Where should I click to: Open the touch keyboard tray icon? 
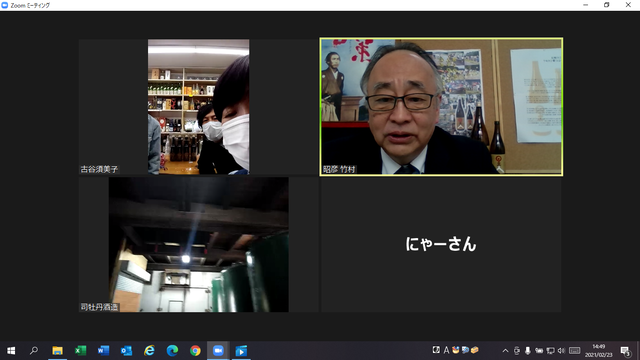[x=575, y=351]
